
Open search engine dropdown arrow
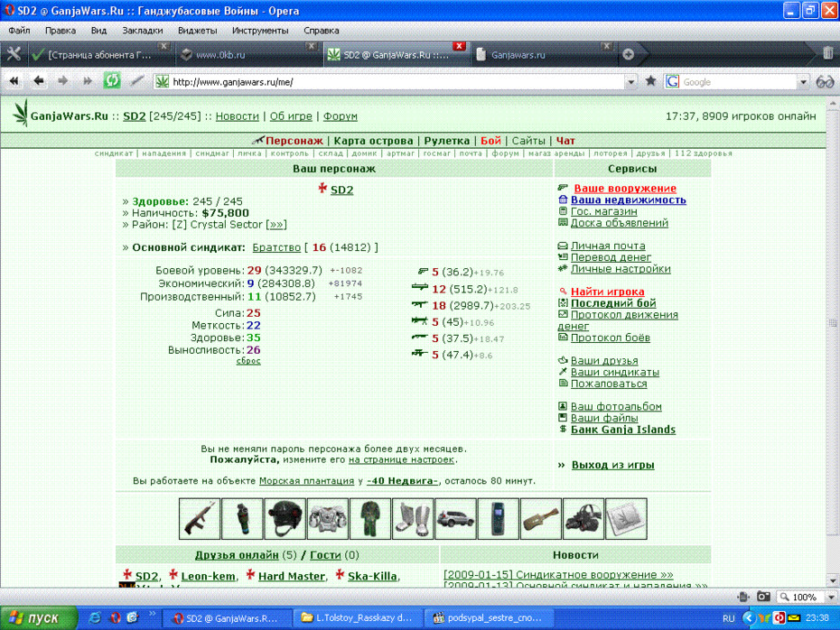click(x=803, y=82)
